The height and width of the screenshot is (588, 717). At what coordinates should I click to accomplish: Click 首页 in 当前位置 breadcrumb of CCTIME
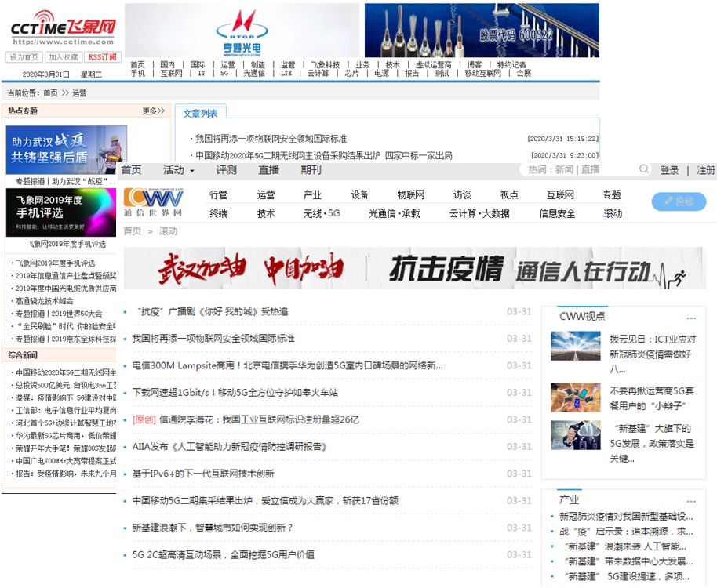[51, 93]
